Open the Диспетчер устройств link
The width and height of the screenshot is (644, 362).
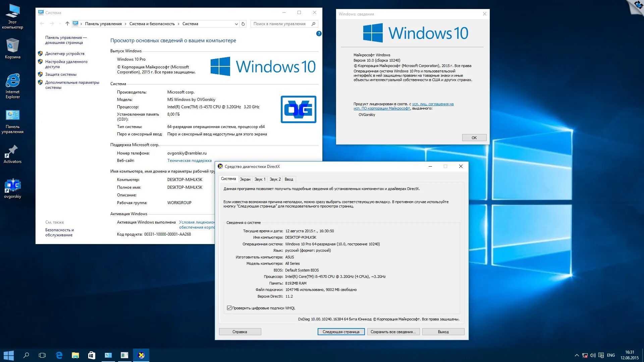tap(65, 54)
